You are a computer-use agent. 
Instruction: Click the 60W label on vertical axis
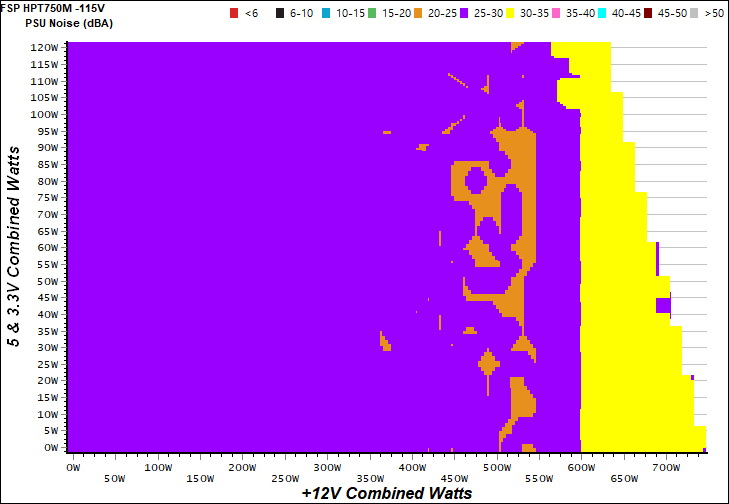click(x=46, y=248)
